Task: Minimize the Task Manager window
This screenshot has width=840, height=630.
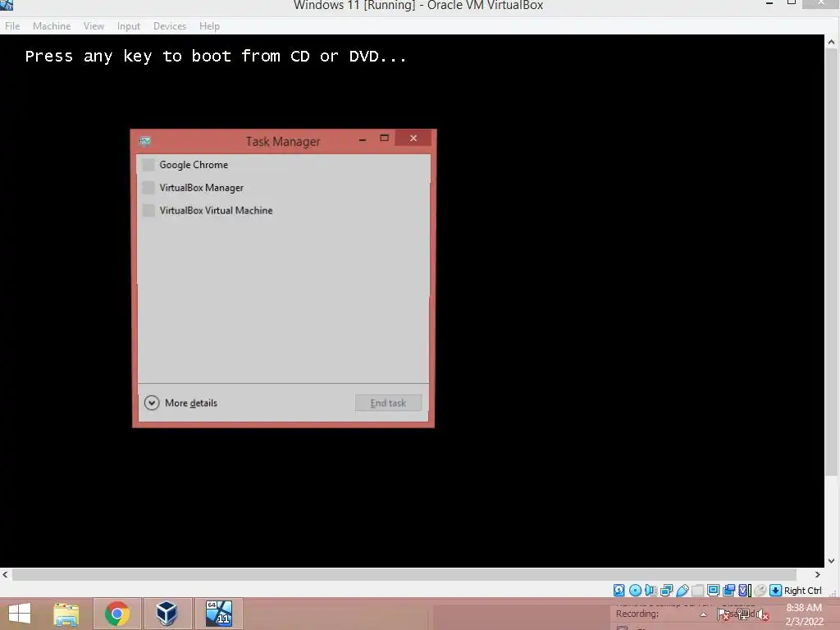Action: (x=363, y=139)
